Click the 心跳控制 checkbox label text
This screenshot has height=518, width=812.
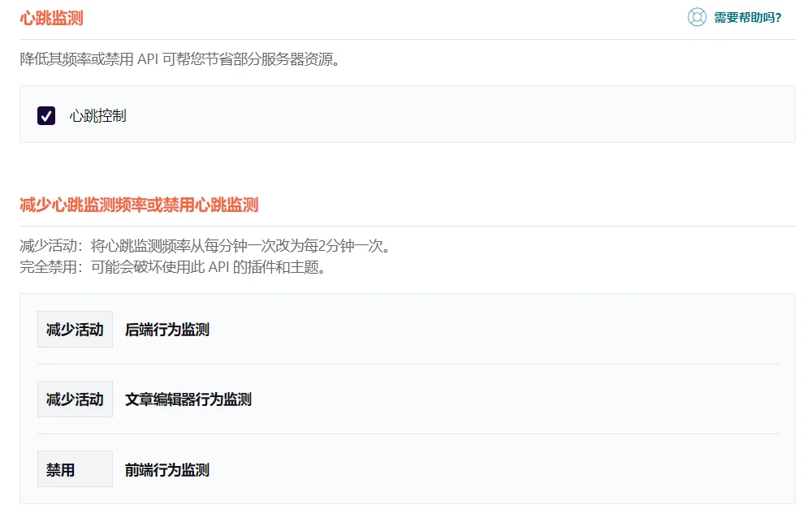coord(97,115)
